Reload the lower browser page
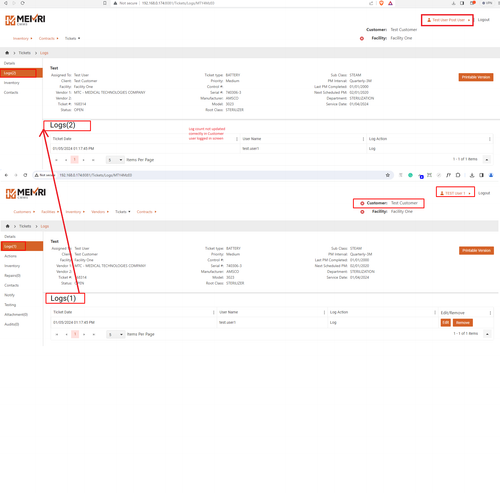The image size is (500, 493). tap(25, 175)
